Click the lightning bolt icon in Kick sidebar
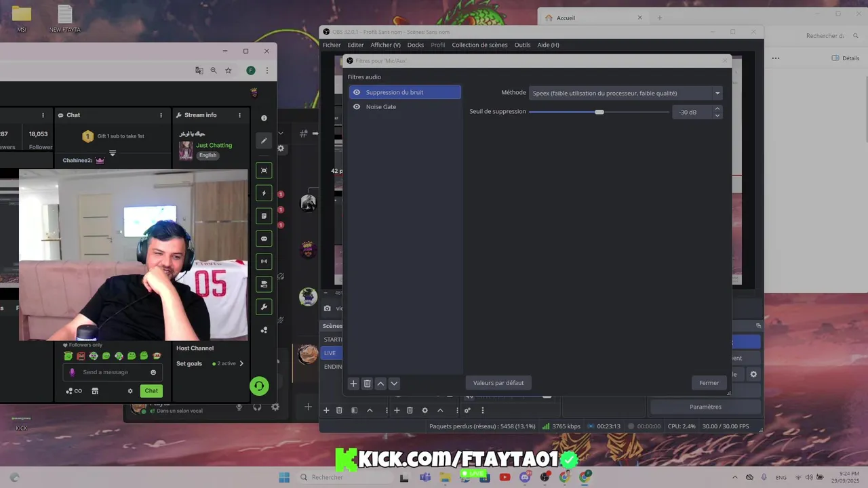This screenshot has width=868, height=488. [x=264, y=193]
